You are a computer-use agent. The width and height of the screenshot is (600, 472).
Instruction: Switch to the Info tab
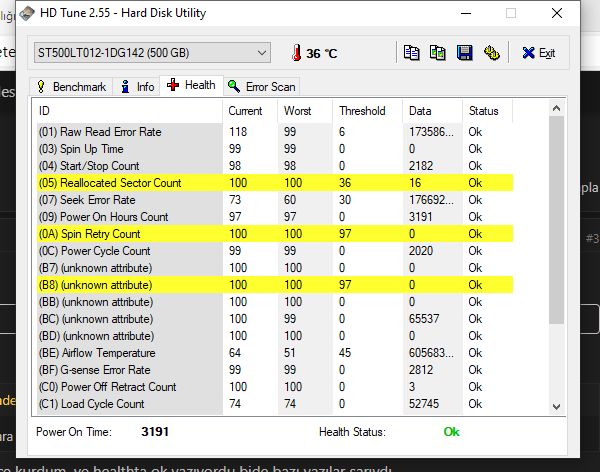[x=137, y=87]
